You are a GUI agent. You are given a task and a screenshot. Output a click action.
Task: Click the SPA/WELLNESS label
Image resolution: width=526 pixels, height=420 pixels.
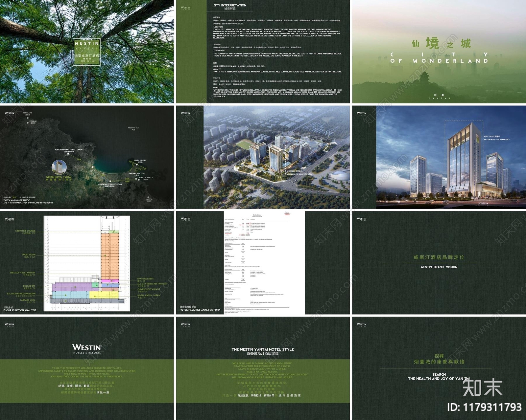[x=145, y=279]
